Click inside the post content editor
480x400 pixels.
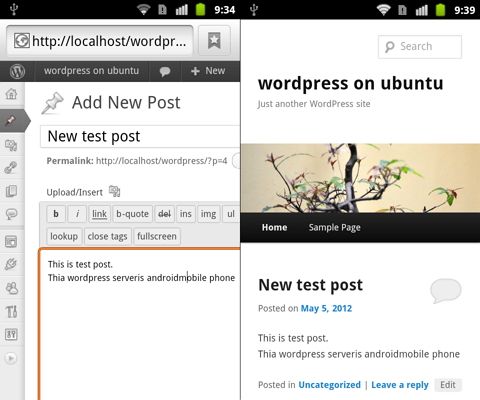[x=140, y=324]
